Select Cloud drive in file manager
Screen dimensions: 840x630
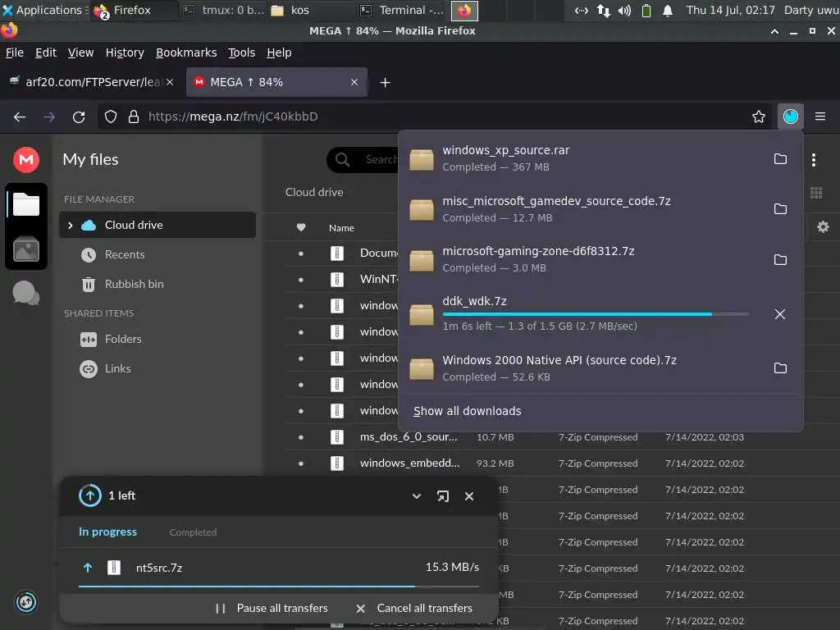coord(157,225)
